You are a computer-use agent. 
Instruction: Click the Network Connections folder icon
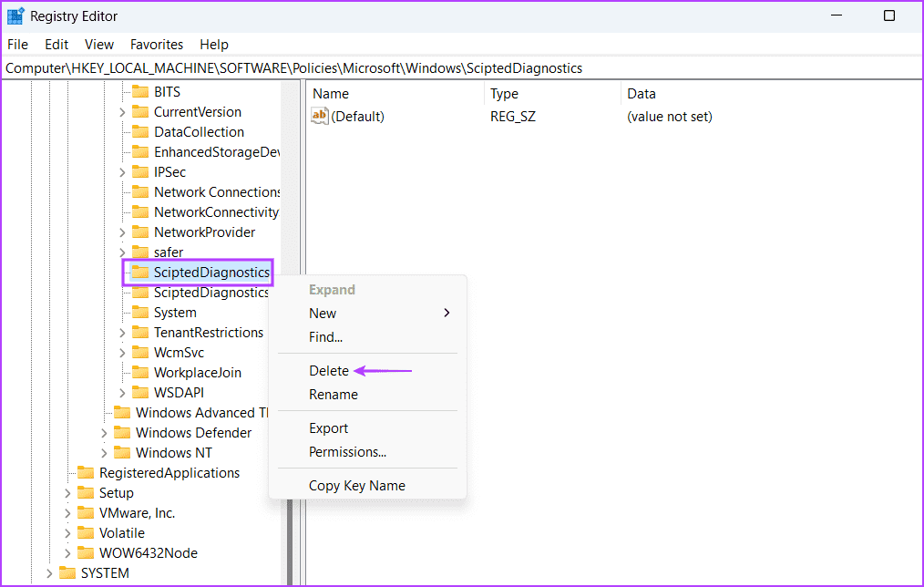(x=140, y=191)
